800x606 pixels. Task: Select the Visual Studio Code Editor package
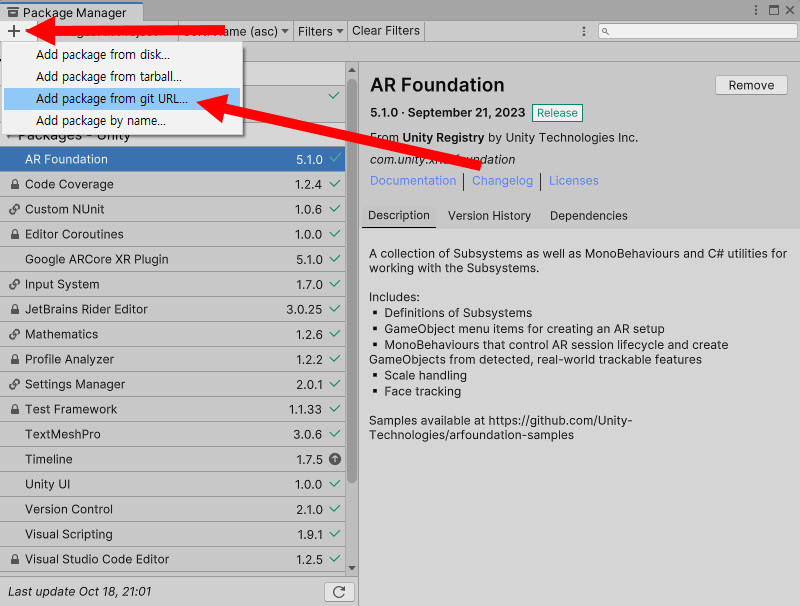pyautogui.click(x=172, y=559)
